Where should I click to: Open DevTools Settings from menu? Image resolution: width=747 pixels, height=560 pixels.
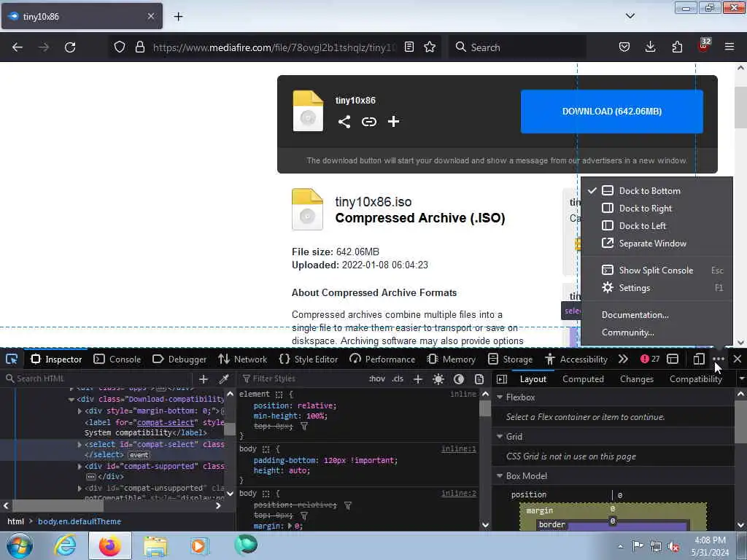coord(657,287)
